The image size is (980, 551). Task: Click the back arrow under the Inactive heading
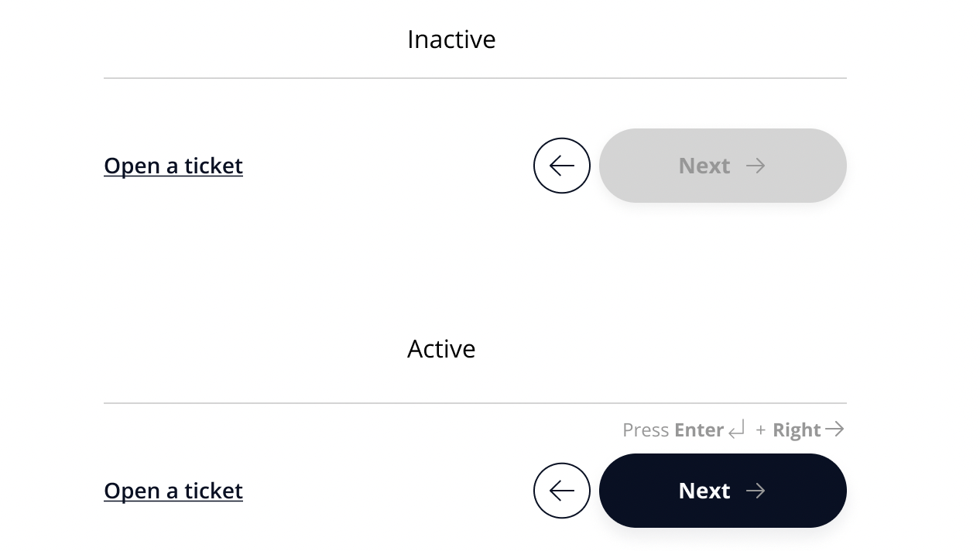562,166
